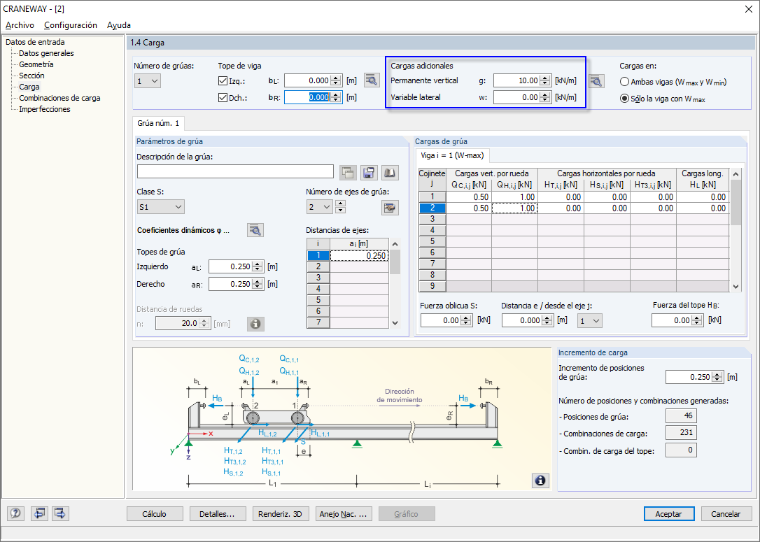Screen dimensions: 760x542
Task: Open help with question mark icon
Action: pos(16,513)
